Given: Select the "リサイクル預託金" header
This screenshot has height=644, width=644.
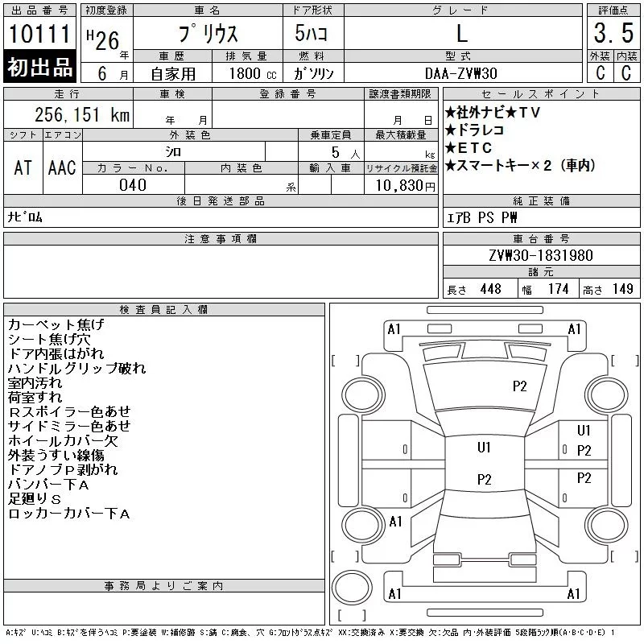Looking at the screenshot, I should point(401,168).
